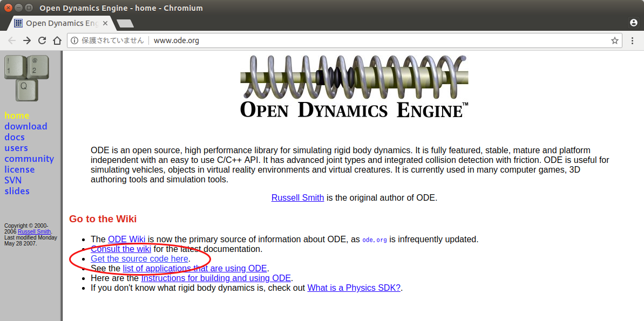Viewport: 644px width, 321px height.
Task: Open the download page in sidebar
Action: pos(26,126)
